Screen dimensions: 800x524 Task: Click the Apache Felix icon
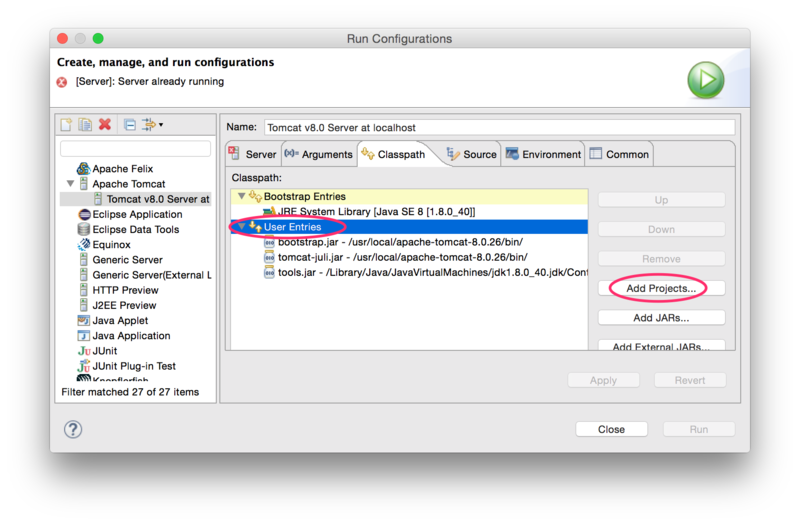click(83, 168)
